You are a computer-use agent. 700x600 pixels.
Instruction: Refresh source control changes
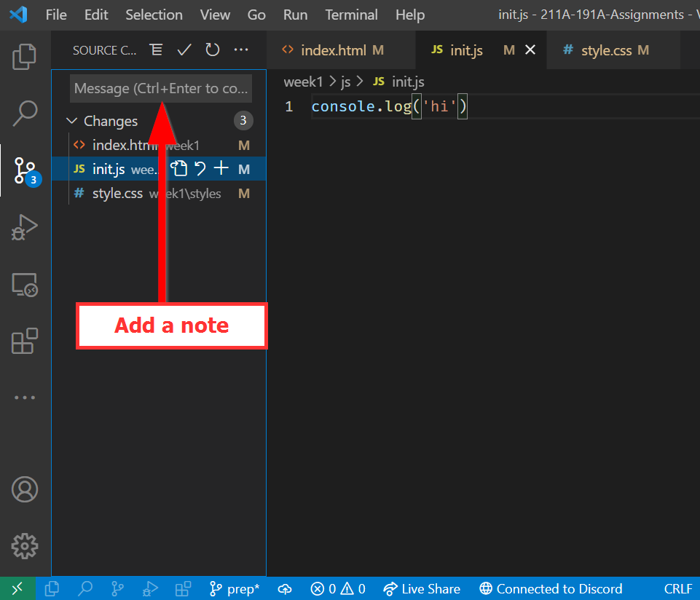pyautogui.click(x=212, y=50)
